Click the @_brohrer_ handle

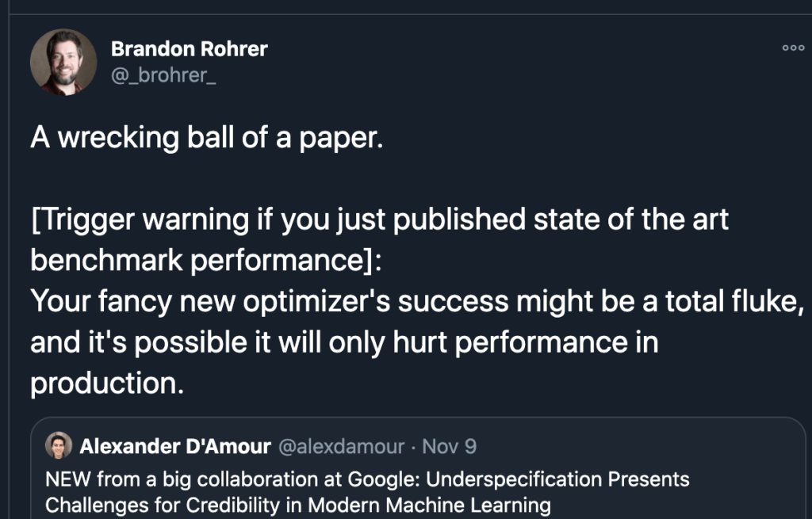tap(163, 75)
